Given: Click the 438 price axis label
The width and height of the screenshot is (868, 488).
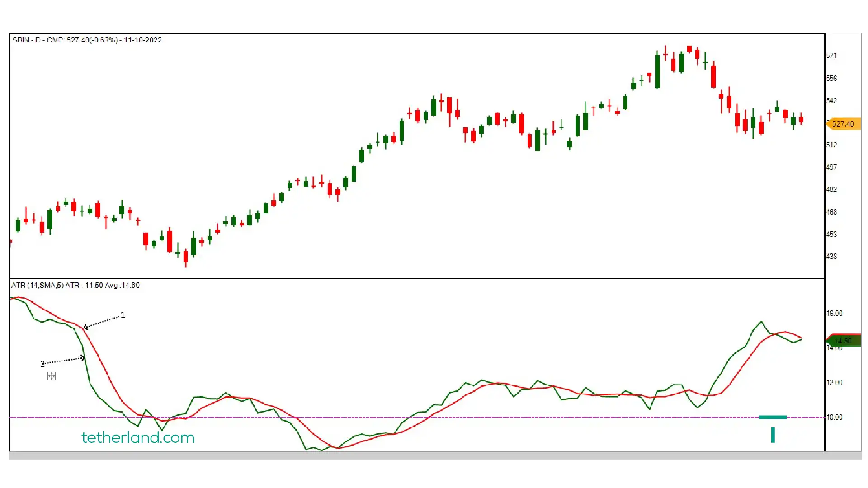Looking at the screenshot, I should [831, 256].
